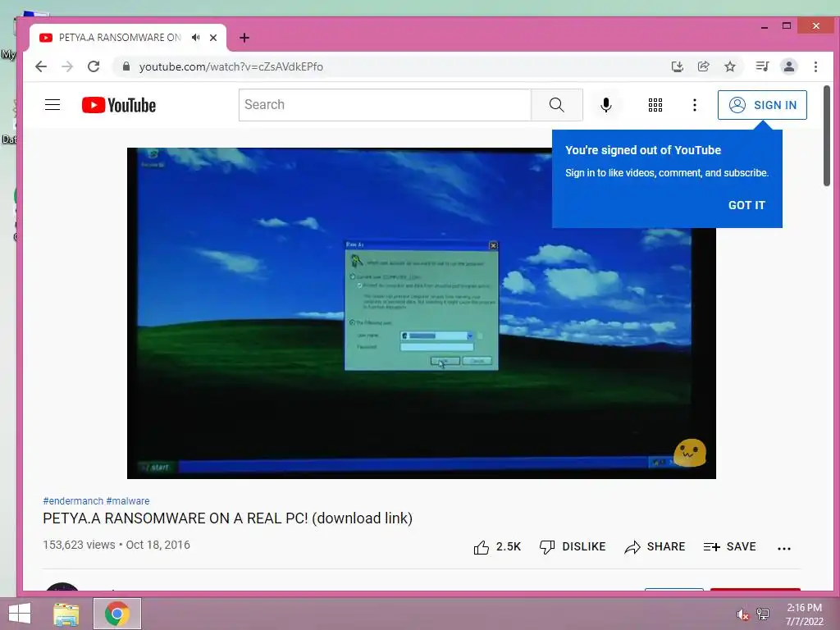Dismiss the popup with GOT IT
This screenshot has height=630, width=840.
(746, 205)
